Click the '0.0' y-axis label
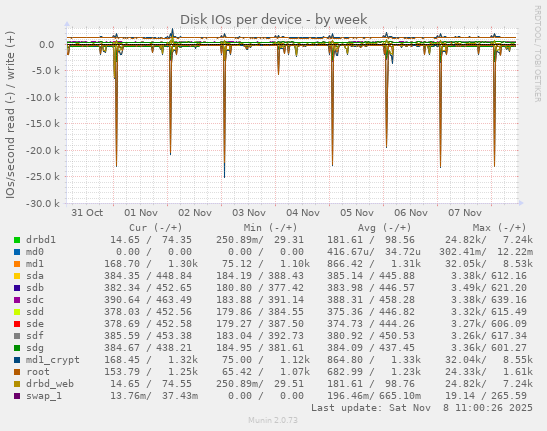 [x=47, y=45]
